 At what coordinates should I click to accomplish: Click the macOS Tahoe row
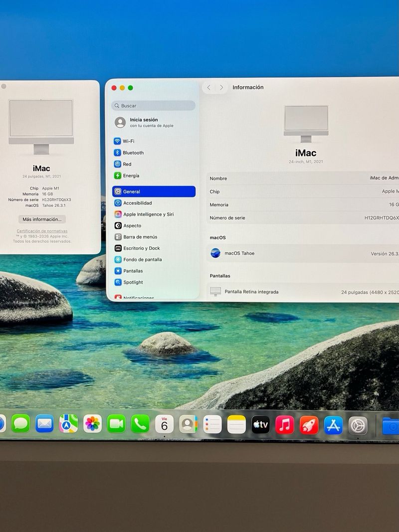pyautogui.click(x=303, y=253)
